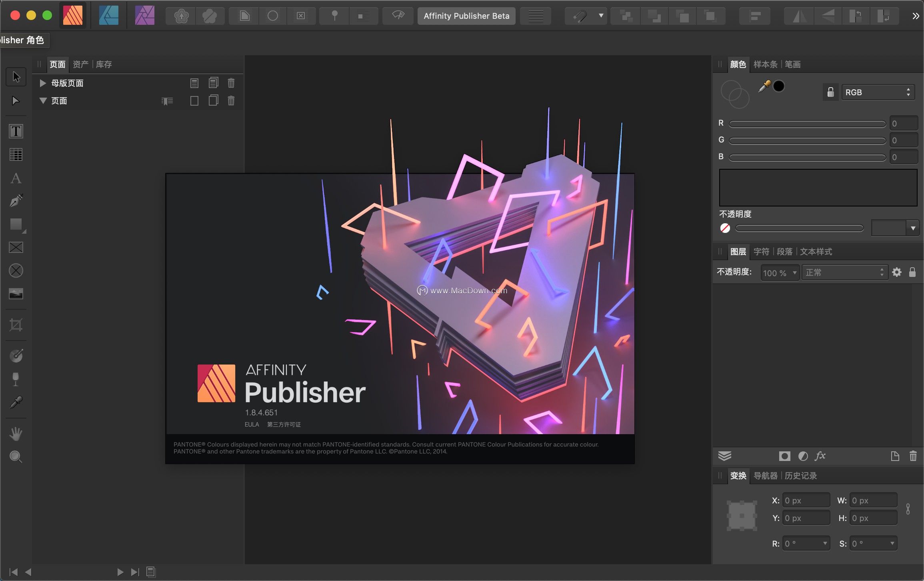924x581 pixels.
Task: Select the Pen tool
Action: (x=16, y=201)
